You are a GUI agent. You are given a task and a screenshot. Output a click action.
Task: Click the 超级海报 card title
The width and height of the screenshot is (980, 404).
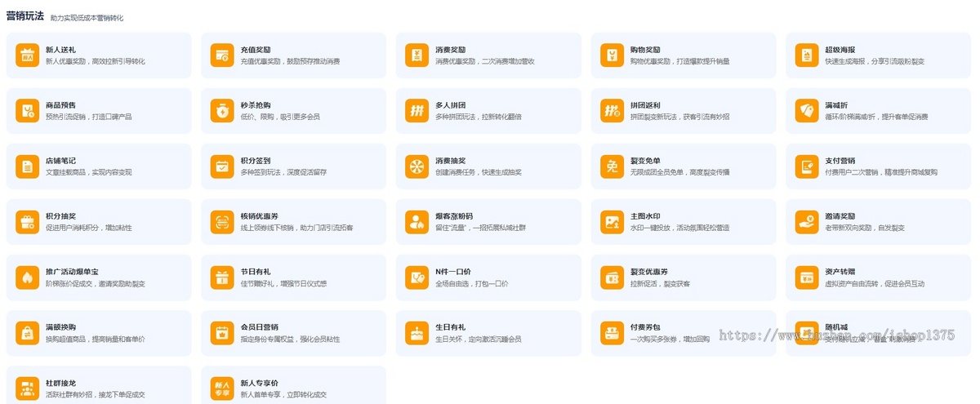point(840,50)
